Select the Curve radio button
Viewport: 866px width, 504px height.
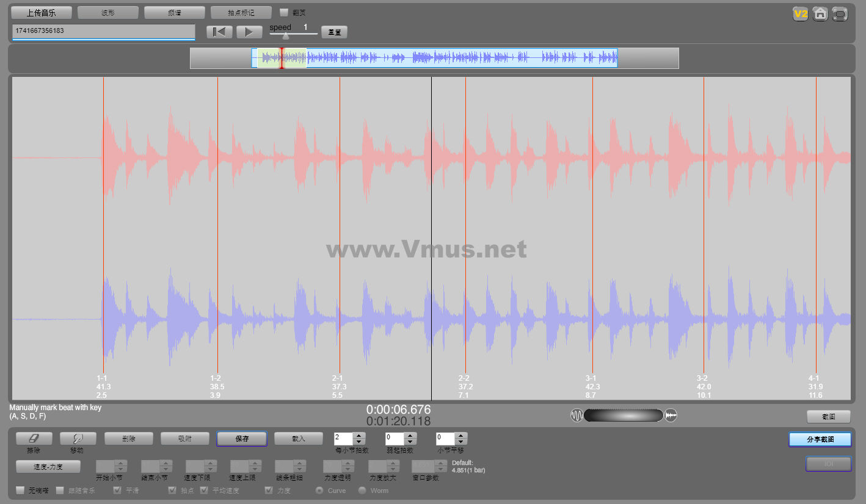pos(319,490)
